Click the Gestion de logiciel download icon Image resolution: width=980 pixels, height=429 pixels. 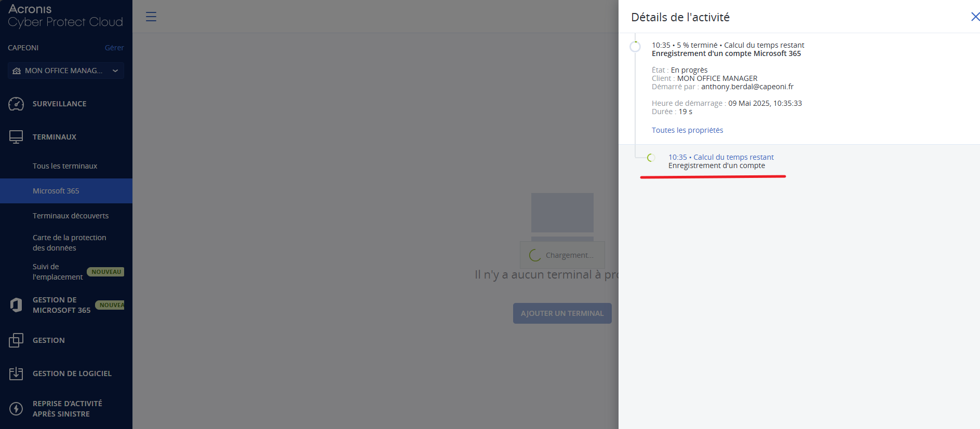[x=16, y=373]
